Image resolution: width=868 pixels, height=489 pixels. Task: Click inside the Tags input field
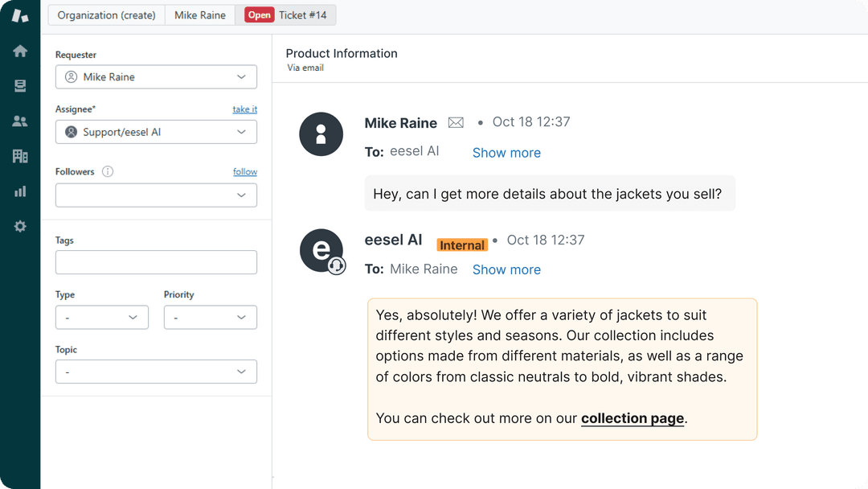(x=156, y=262)
